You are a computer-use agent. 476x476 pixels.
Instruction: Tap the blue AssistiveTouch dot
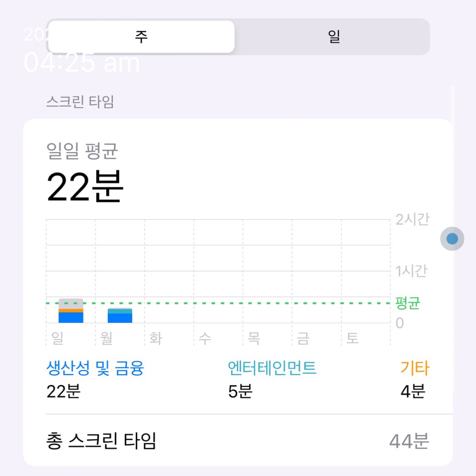pos(452,239)
